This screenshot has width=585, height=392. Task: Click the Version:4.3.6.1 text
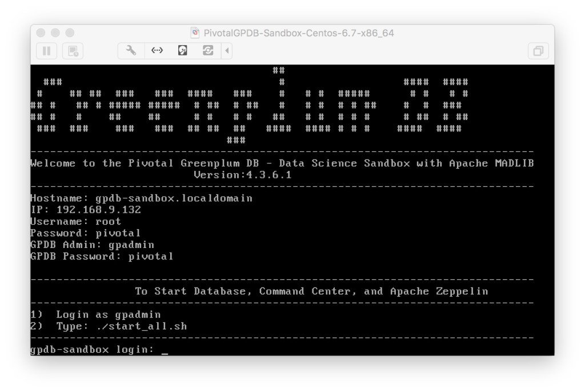242,175
